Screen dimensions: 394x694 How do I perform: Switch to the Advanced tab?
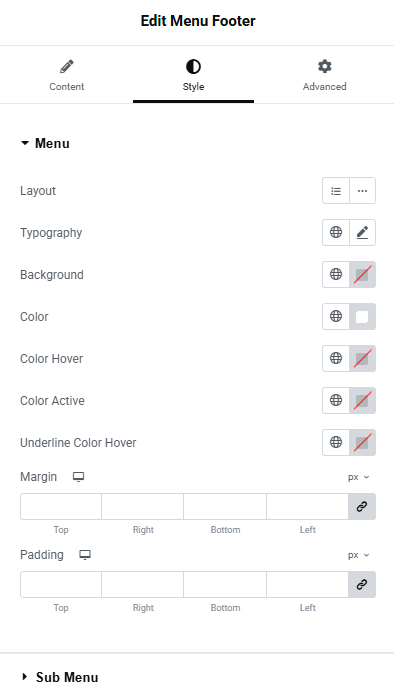point(324,75)
